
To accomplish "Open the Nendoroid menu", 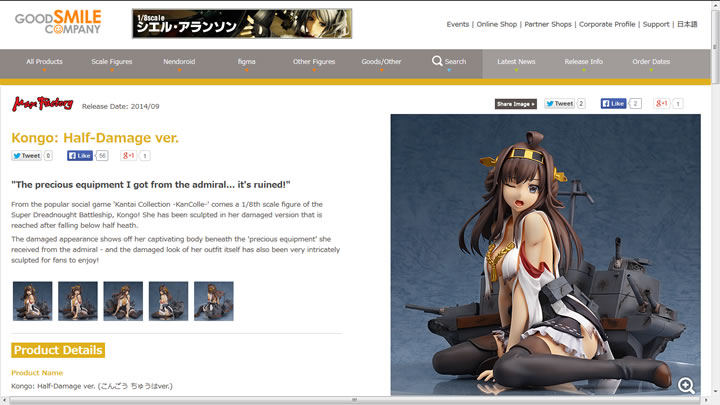I will pos(179,62).
